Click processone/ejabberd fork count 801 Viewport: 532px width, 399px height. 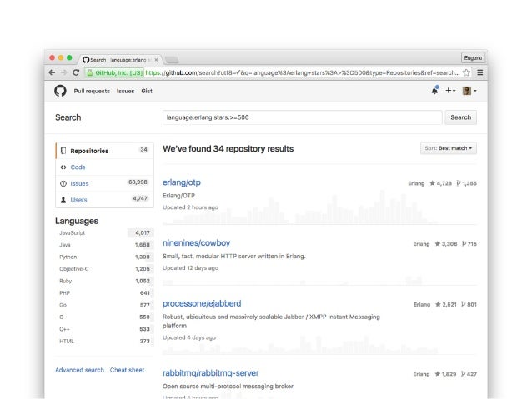tap(469, 304)
